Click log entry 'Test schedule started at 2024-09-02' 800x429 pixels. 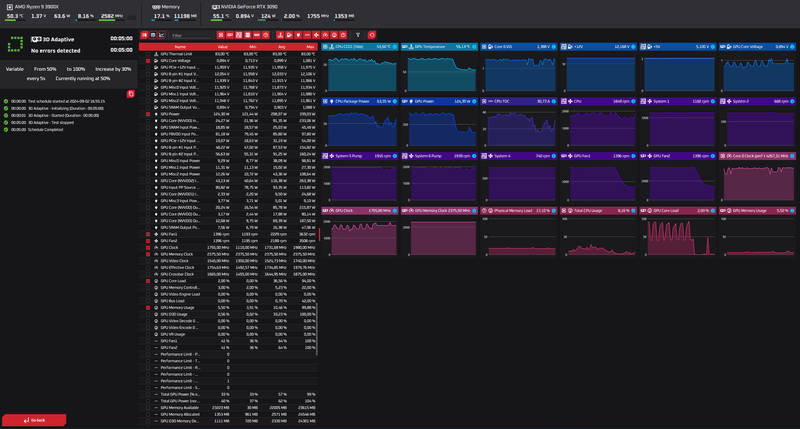point(66,101)
